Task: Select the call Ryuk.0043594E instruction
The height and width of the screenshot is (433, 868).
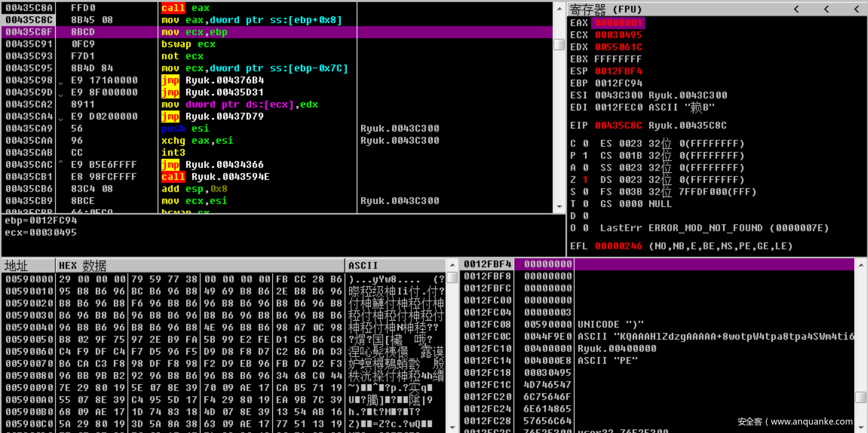Action: point(215,177)
